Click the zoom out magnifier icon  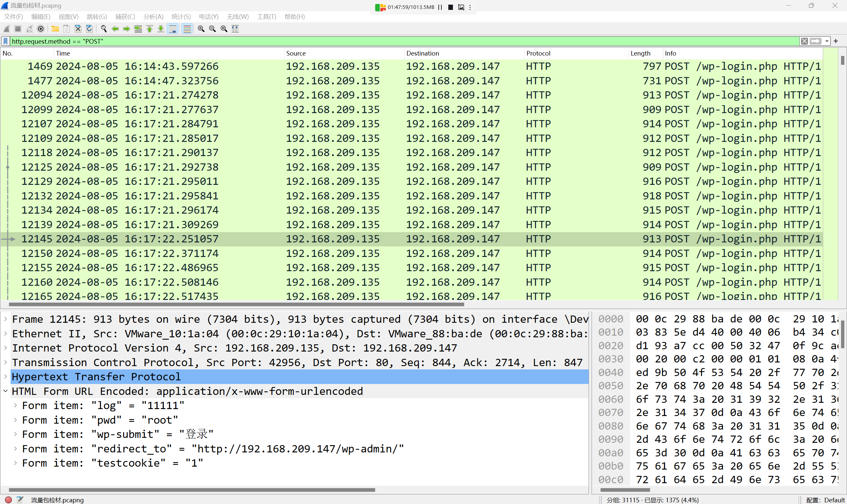tap(212, 29)
